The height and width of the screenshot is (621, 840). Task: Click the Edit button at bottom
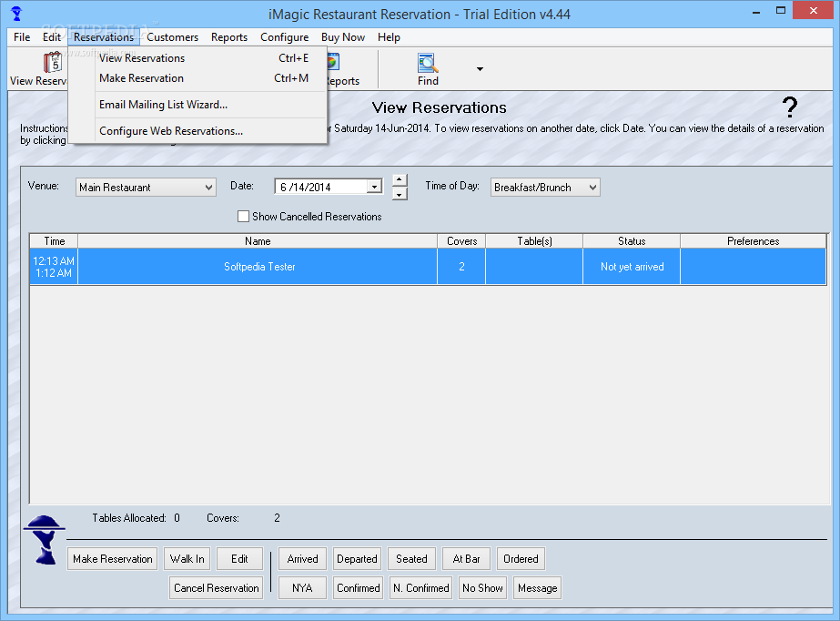pos(239,559)
